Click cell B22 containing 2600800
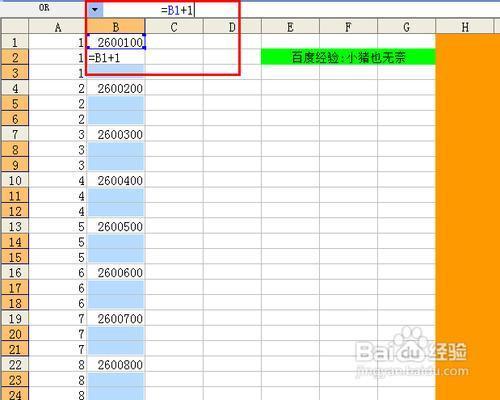The image size is (500, 400). (116, 364)
